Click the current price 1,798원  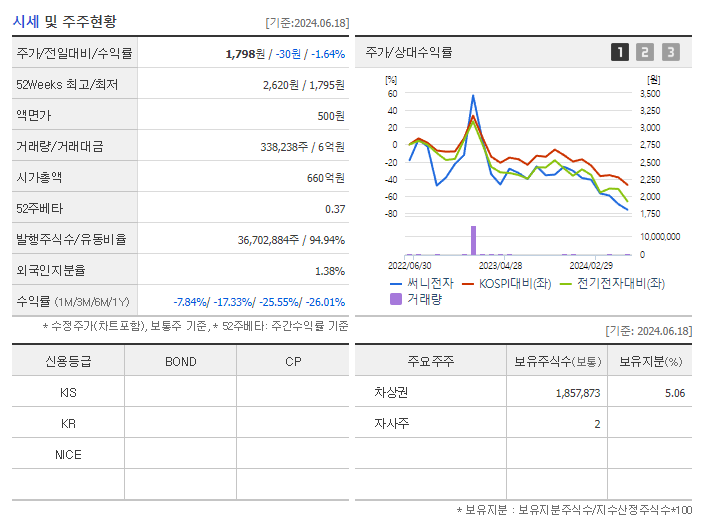(245, 54)
